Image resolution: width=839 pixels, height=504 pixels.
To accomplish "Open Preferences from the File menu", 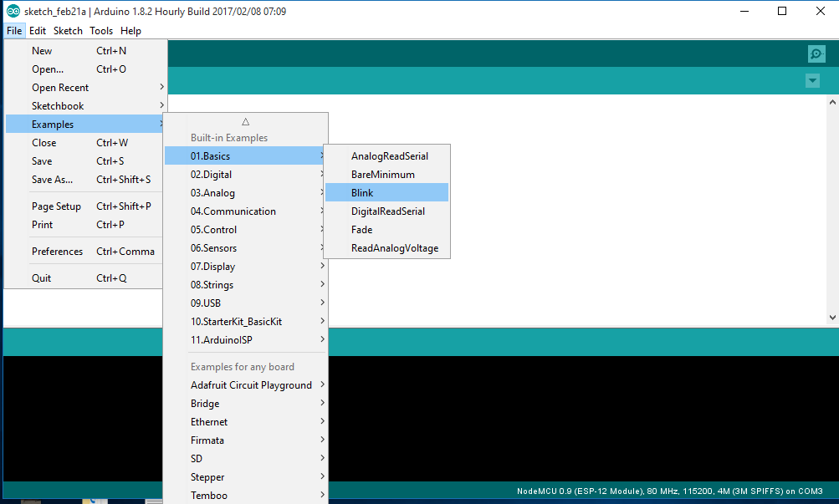I will (84, 252).
